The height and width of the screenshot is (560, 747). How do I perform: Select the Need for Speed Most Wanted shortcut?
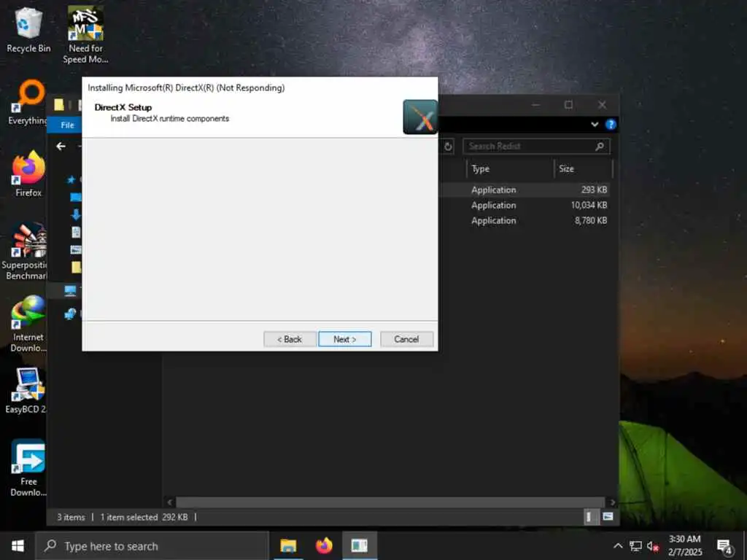click(86, 34)
